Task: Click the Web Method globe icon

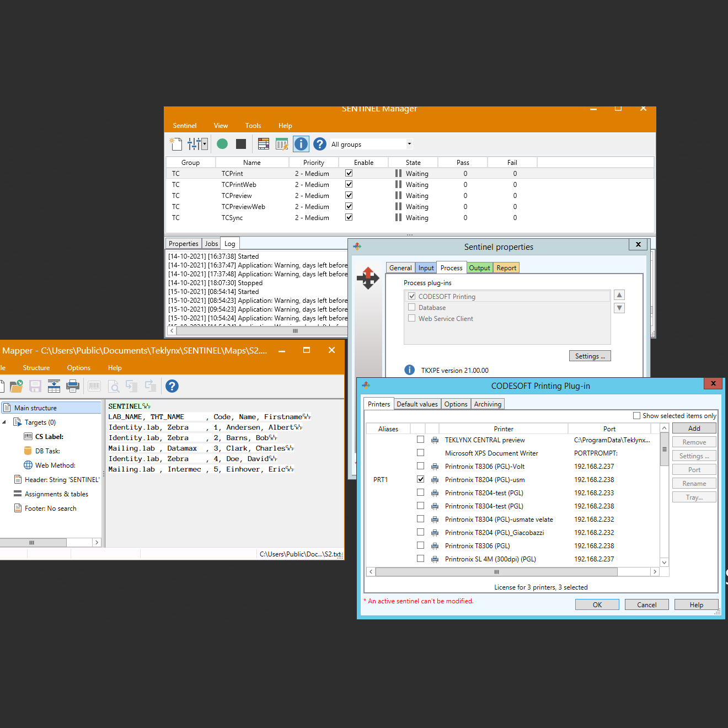Action: point(28,465)
